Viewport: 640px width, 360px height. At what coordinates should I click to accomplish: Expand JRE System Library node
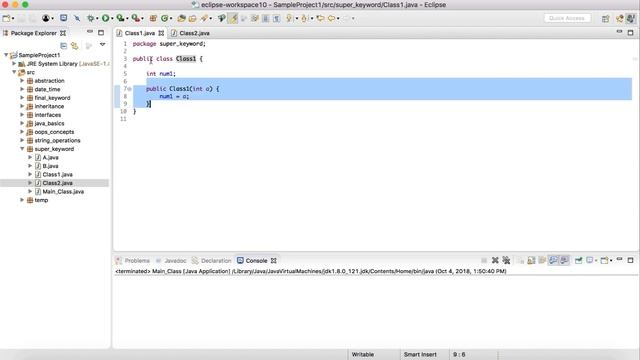pyautogui.click(x=14, y=63)
